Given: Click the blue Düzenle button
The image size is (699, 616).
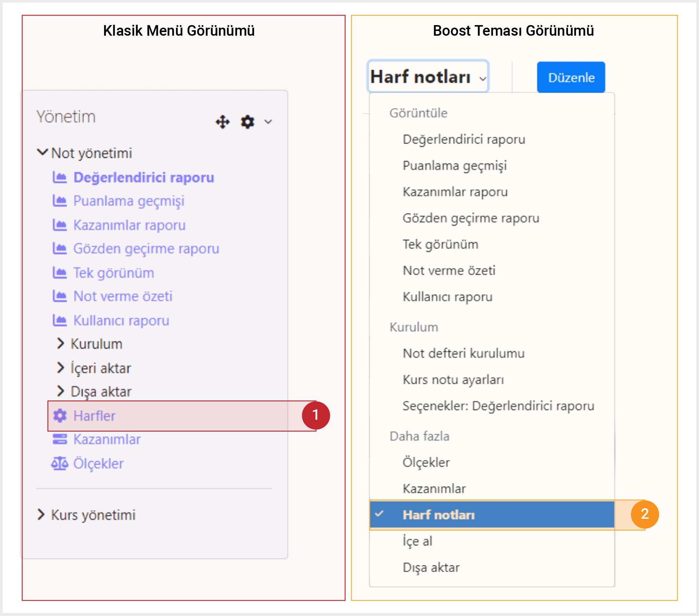Looking at the screenshot, I should click(x=571, y=77).
